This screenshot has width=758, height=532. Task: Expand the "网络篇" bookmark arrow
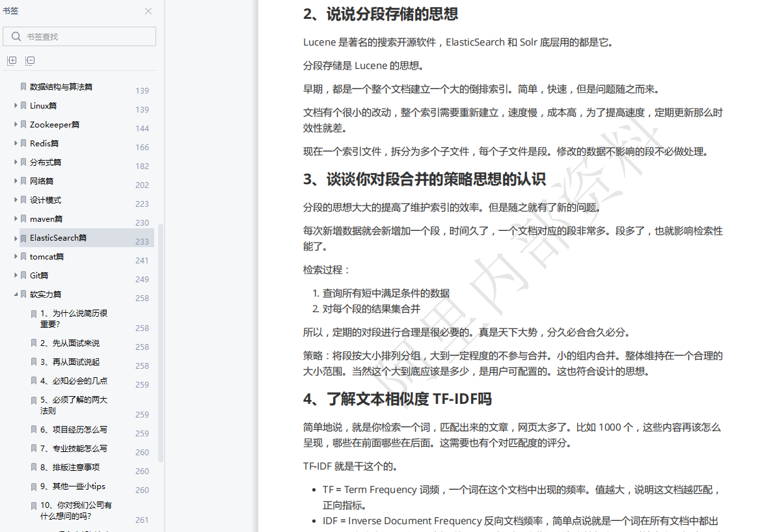pyautogui.click(x=15, y=181)
